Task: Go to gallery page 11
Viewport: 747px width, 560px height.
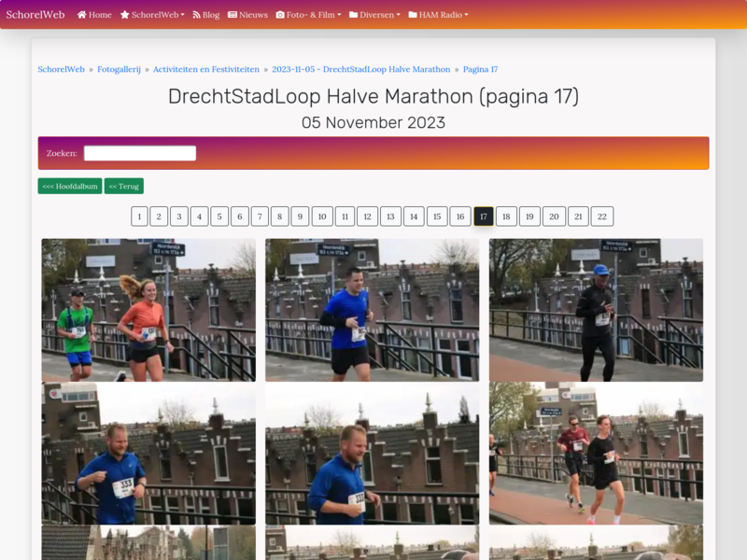Action: 345,217
